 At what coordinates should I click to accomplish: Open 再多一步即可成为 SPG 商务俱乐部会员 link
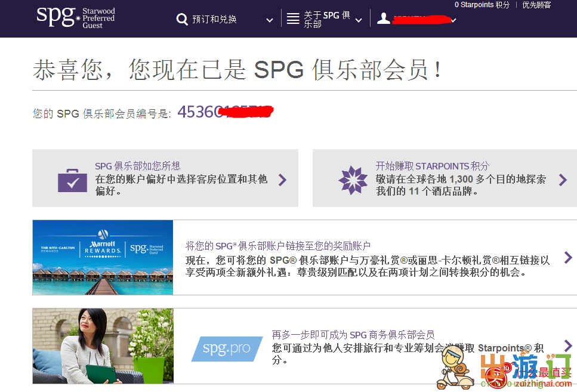(353, 335)
